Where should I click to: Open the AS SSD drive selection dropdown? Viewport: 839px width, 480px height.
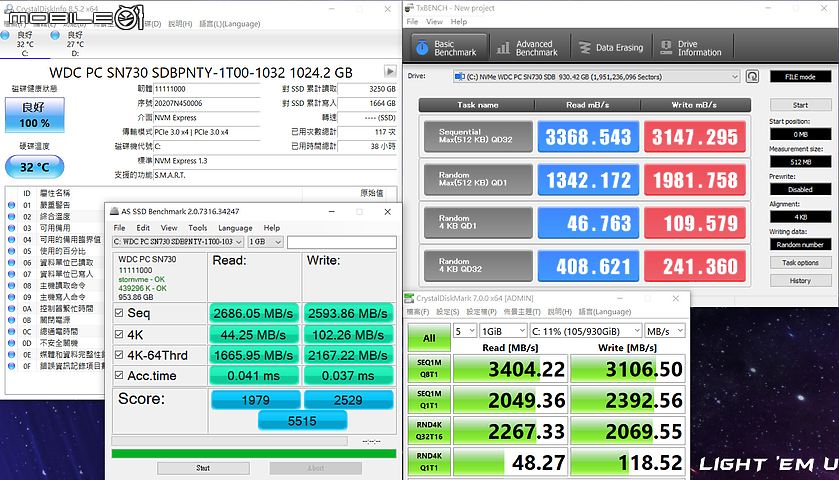click(x=178, y=242)
